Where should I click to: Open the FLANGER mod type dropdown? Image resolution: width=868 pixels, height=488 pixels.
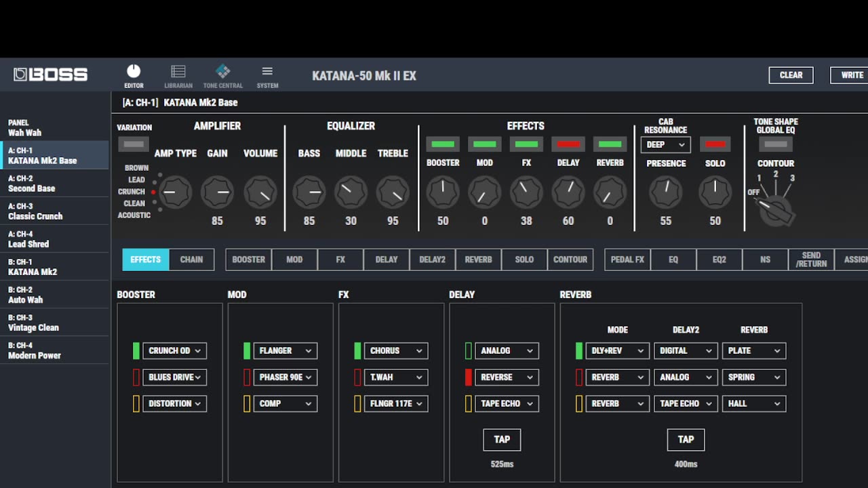[285, 350]
